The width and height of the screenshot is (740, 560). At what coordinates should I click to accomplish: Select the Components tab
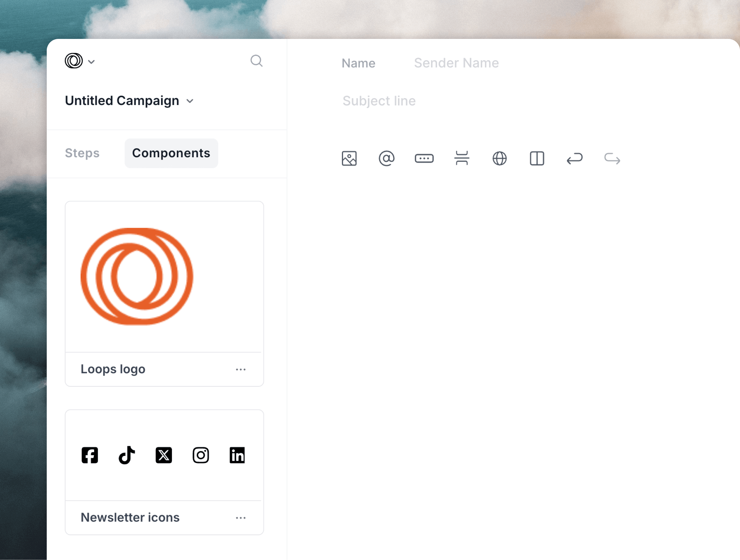click(x=171, y=153)
